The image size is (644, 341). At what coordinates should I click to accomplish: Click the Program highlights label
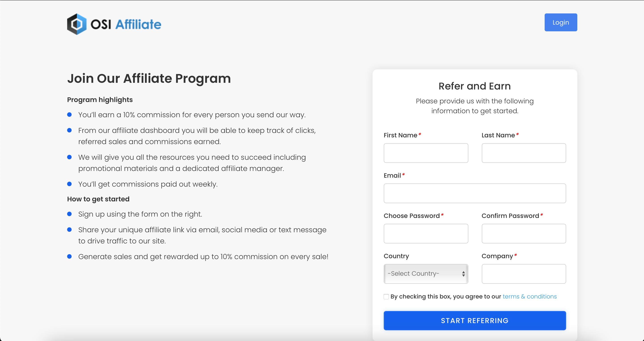pos(100,100)
